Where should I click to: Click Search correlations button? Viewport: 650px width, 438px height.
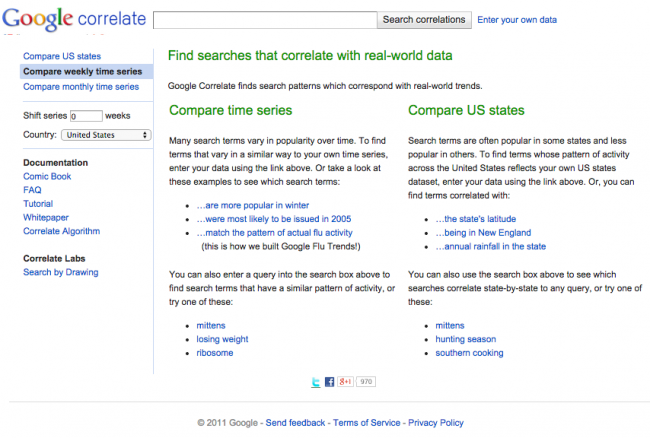(424, 20)
